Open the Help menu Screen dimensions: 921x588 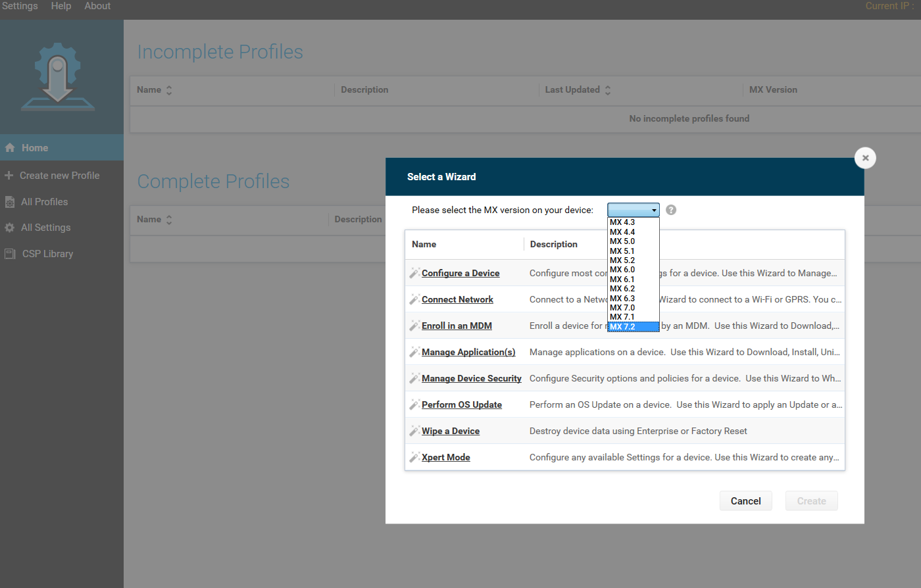pos(61,6)
